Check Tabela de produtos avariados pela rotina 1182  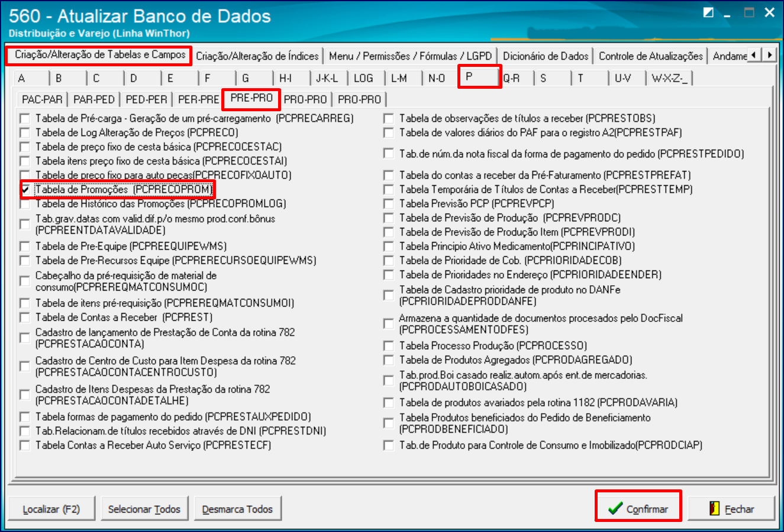tap(389, 402)
